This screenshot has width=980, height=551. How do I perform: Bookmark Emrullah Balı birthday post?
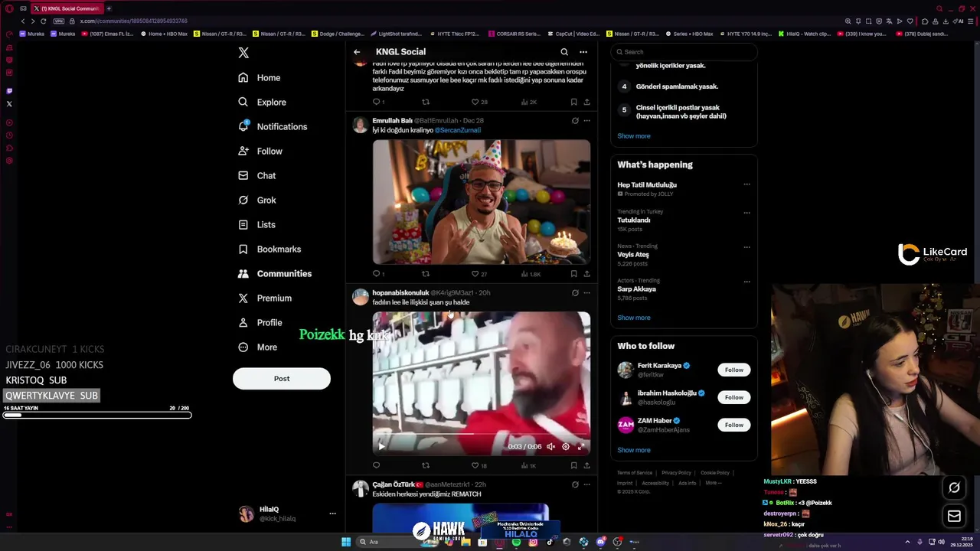click(573, 273)
